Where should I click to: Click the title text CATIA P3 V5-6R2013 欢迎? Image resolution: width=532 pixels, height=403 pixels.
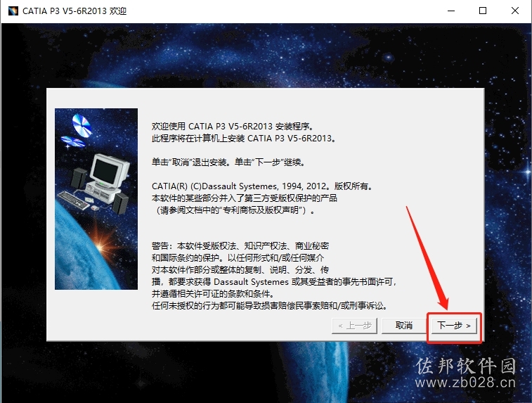tap(74, 11)
